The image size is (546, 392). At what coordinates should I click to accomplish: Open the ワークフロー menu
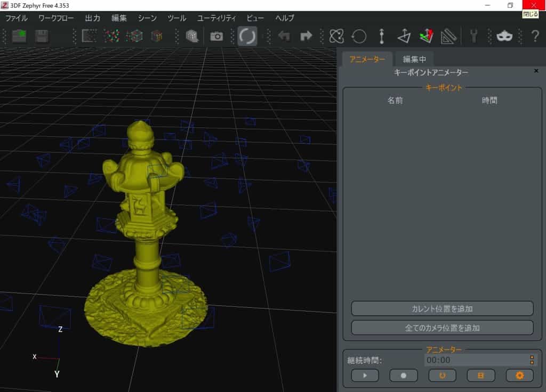point(56,18)
